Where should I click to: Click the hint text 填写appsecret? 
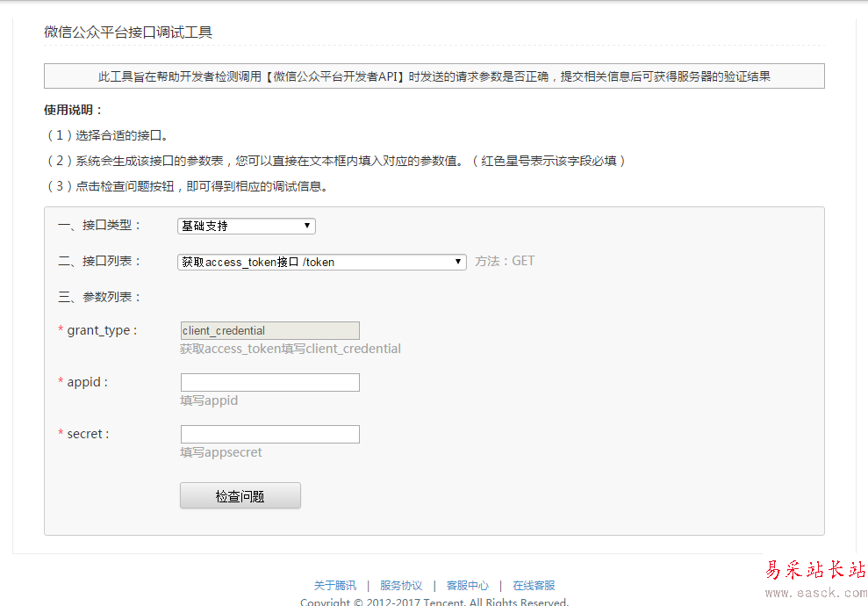(221, 452)
